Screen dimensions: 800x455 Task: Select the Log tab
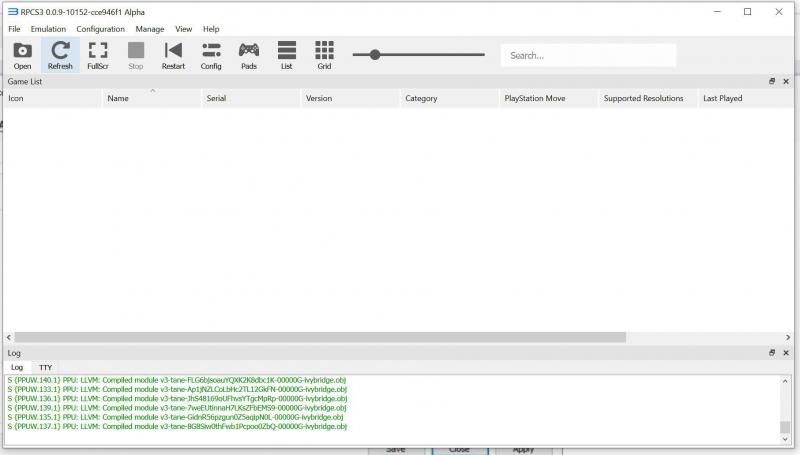[x=16, y=368]
